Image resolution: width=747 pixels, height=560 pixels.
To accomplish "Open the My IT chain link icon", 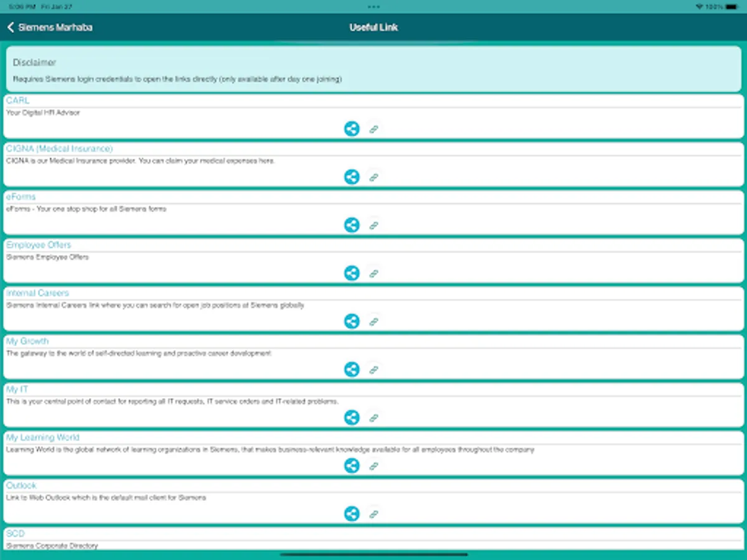I will tap(374, 418).
